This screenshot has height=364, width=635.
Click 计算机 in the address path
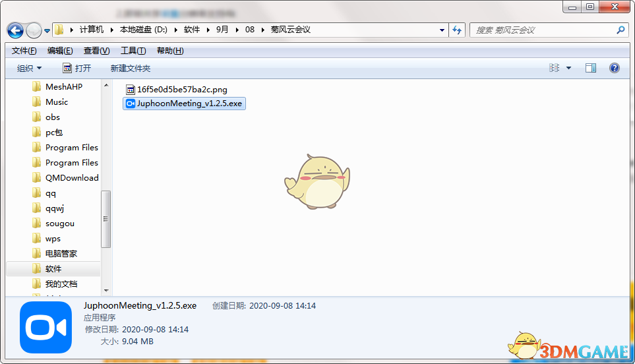pos(92,30)
